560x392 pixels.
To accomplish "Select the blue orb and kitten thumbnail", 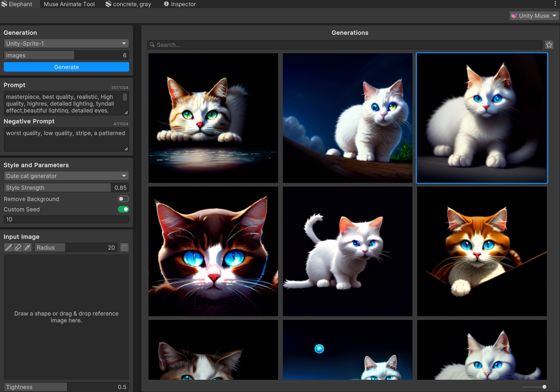I will coord(347,350).
